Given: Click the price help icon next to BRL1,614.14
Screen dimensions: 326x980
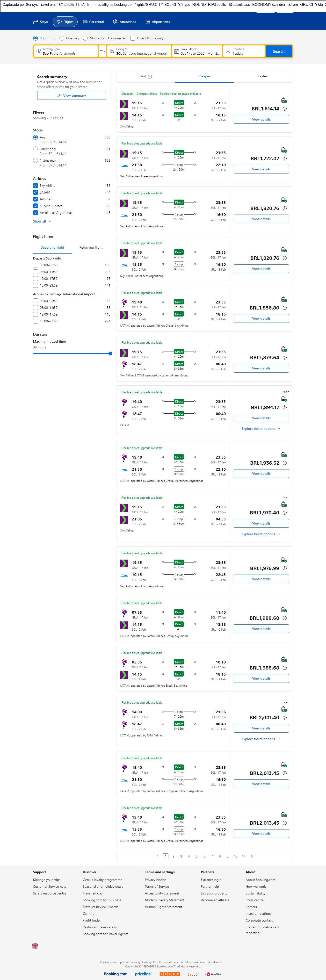Looking at the screenshot, I should pyautogui.click(x=284, y=109).
